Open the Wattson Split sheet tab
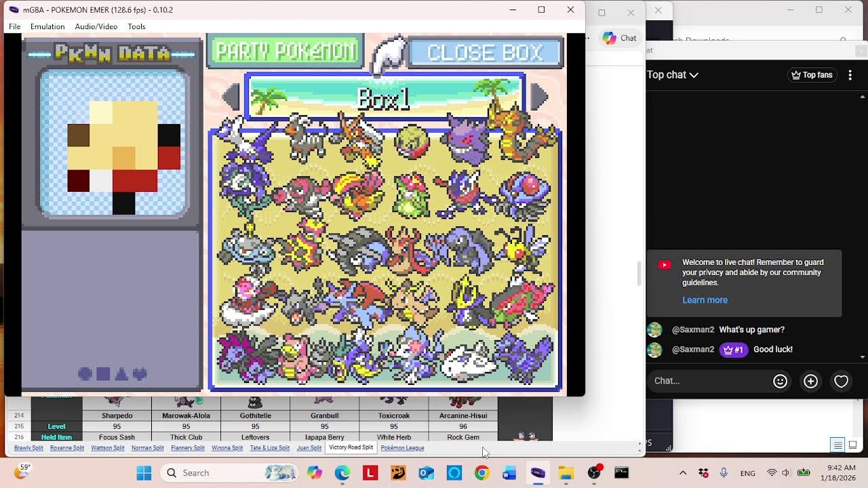This screenshot has width=868, height=488. click(x=108, y=448)
